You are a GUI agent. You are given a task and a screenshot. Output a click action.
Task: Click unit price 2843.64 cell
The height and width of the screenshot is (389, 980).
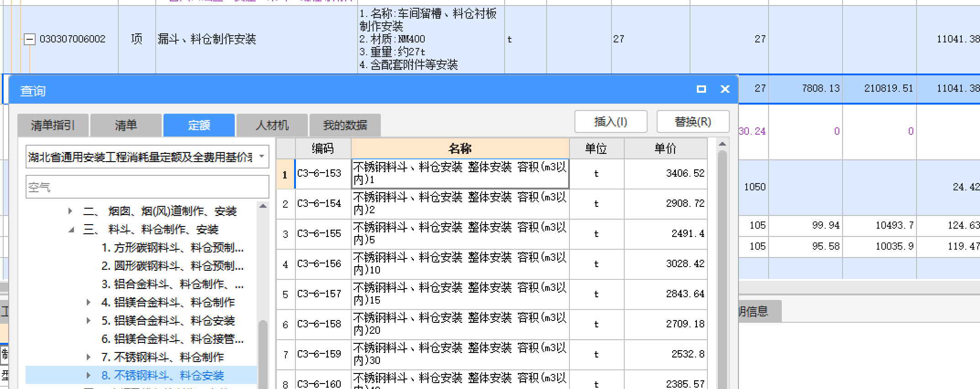(x=665, y=294)
